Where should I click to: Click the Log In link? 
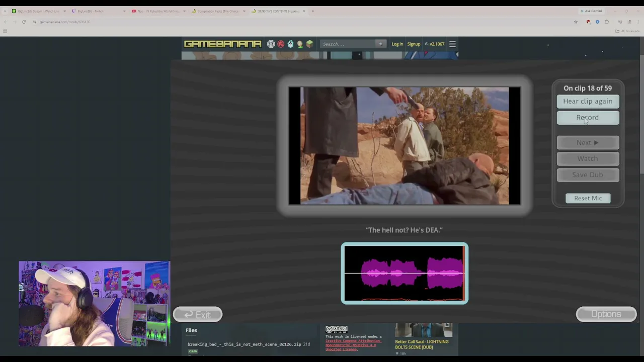pos(397,44)
